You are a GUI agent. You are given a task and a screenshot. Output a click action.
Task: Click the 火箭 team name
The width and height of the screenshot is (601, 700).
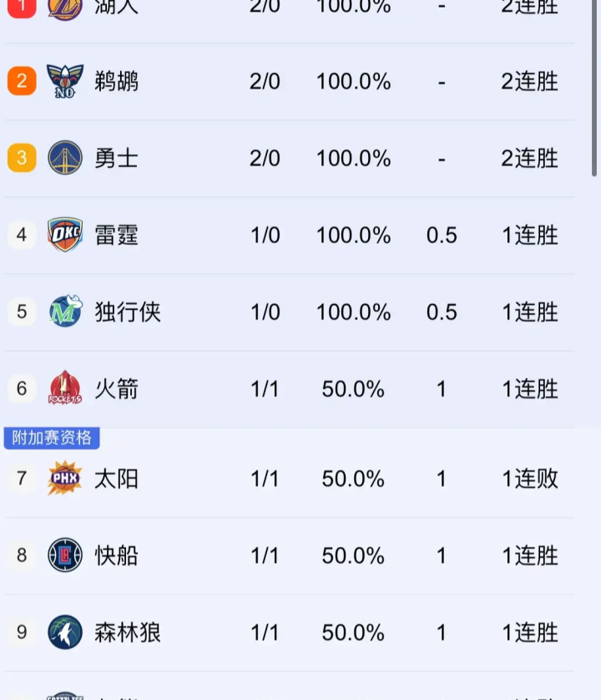(x=117, y=388)
